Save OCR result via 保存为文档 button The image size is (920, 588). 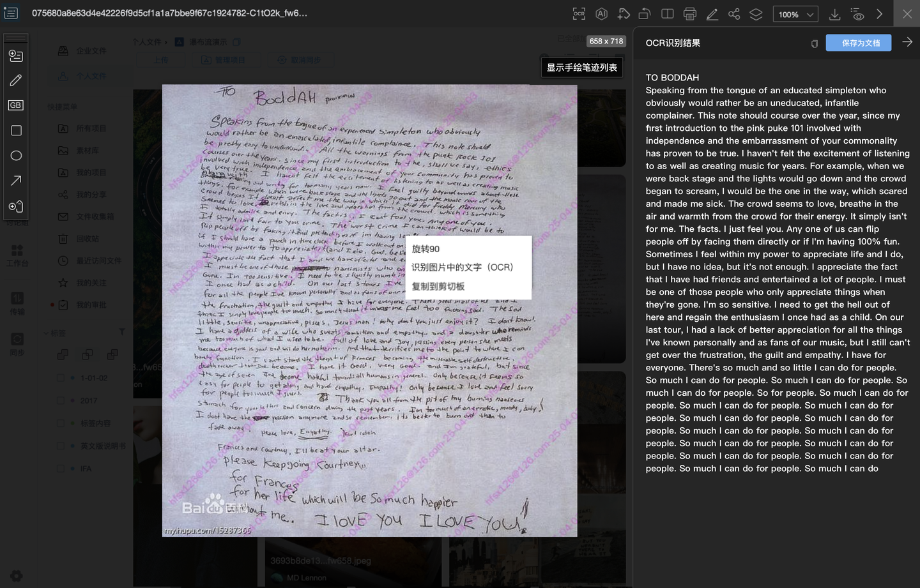tap(859, 43)
